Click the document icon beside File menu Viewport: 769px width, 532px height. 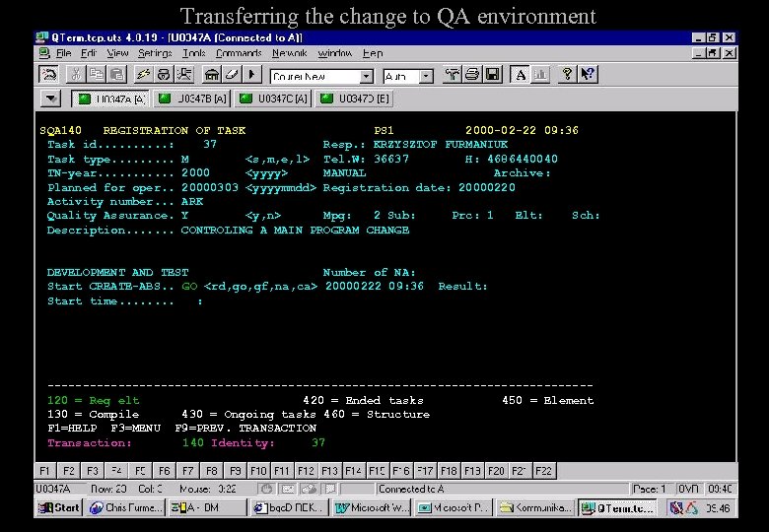click(44, 53)
